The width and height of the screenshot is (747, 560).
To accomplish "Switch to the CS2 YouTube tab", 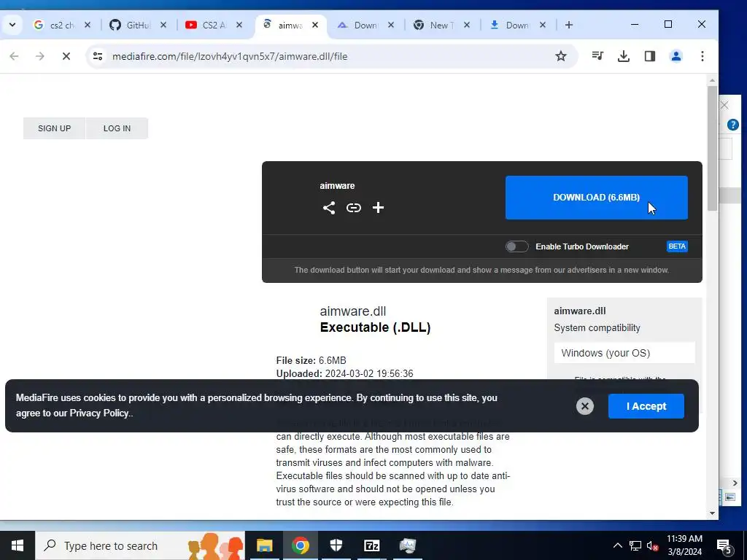I will 214,25.
